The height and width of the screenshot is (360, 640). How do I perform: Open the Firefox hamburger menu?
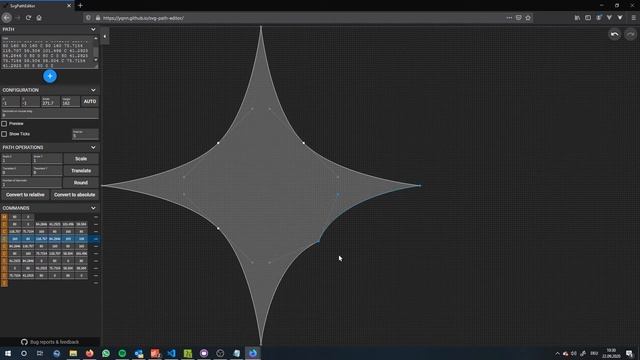click(633, 18)
